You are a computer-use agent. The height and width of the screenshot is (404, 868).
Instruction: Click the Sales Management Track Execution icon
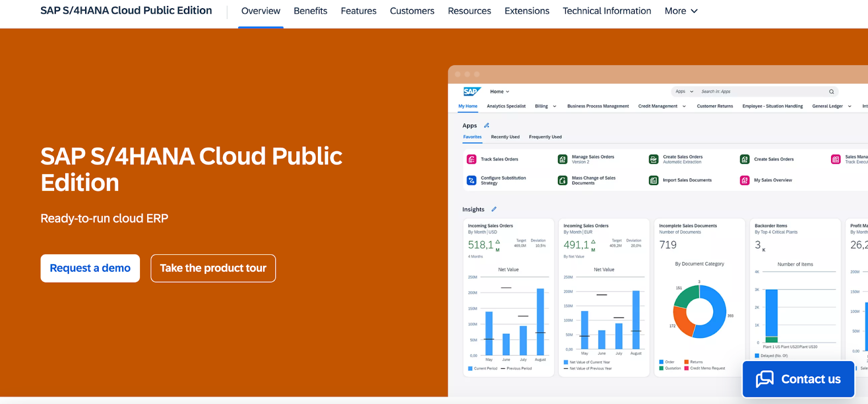[836, 159]
